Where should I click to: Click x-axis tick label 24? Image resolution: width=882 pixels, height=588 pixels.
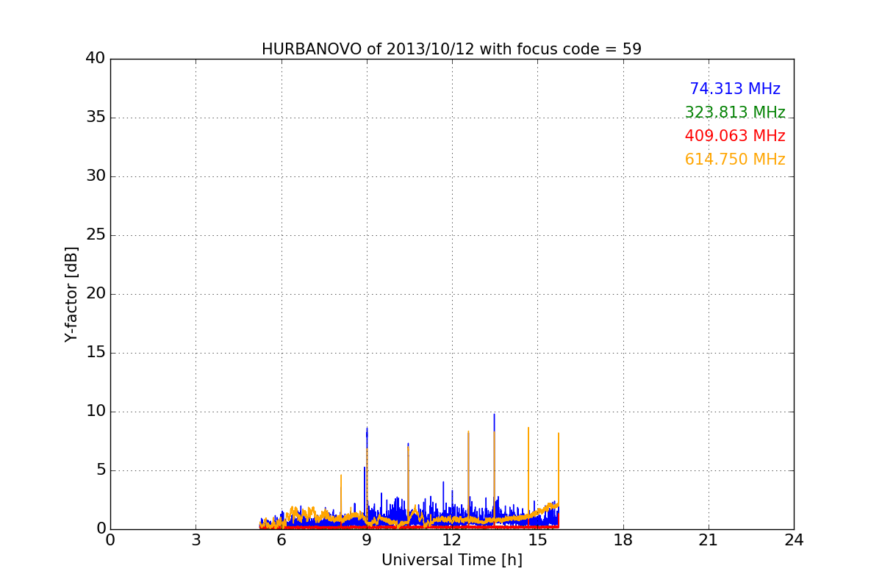(x=794, y=540)
